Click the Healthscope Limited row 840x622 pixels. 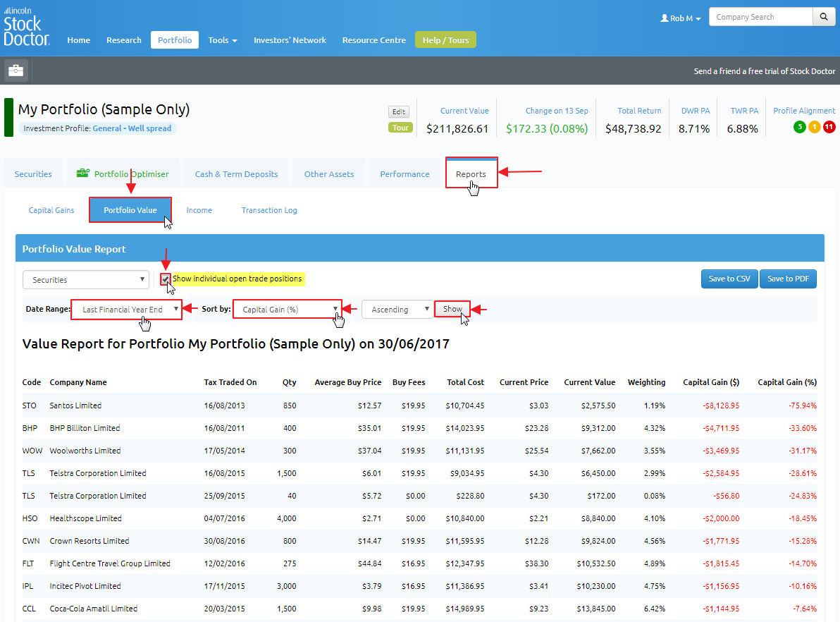pyautogui.click(x=419, y=518)
